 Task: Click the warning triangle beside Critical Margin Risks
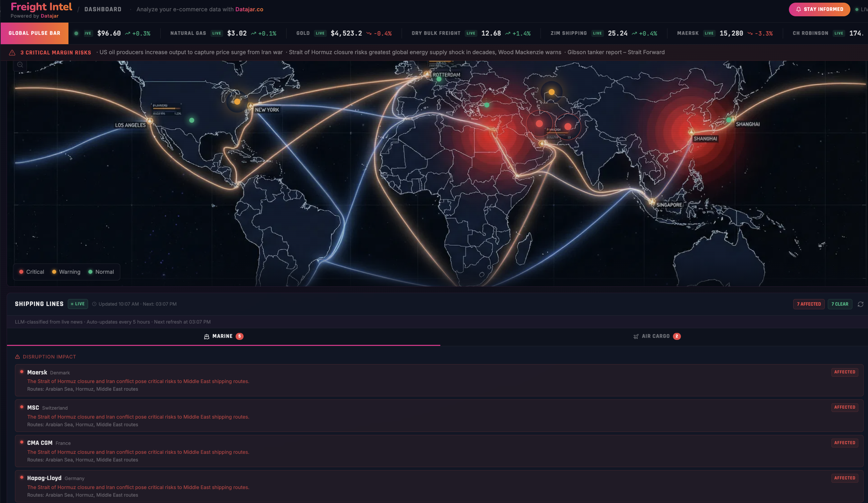click(x=12, y=53)
